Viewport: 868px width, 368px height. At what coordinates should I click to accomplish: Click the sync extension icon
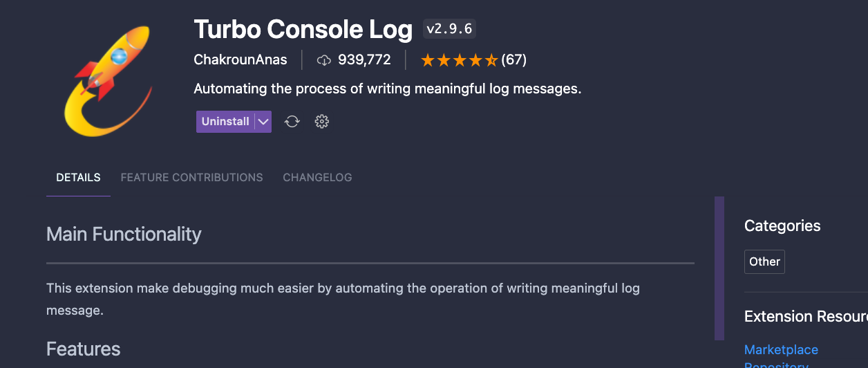[x=292, y=122]
